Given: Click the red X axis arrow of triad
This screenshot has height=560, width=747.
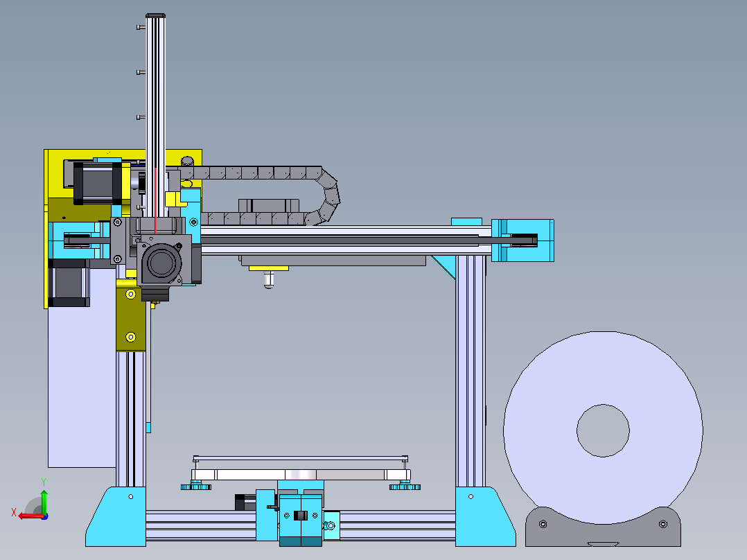Looking at the screenshot, I should pyautogui.click(x=30, y=516).
